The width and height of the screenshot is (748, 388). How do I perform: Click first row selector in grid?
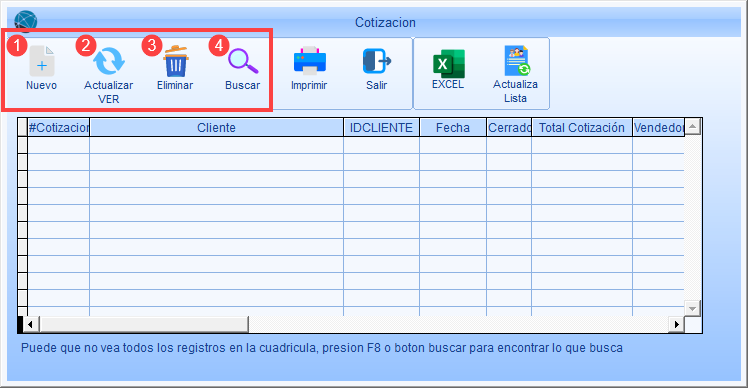[22, 145]
